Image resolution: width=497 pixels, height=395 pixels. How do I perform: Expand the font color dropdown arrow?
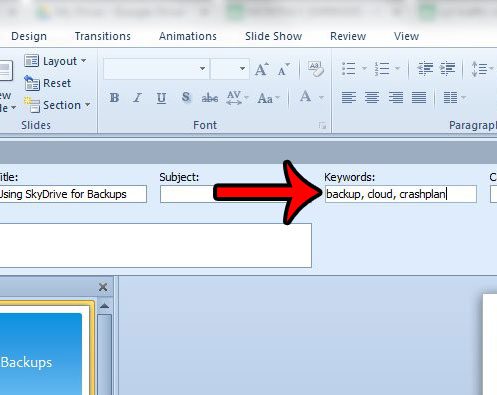(321, 97)
